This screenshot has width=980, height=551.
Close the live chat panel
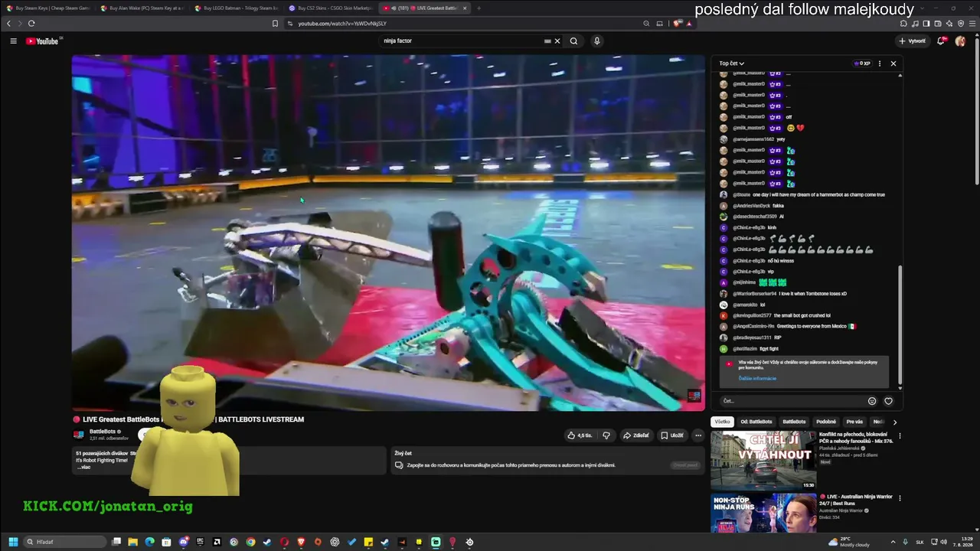click(x=893, y=64)
